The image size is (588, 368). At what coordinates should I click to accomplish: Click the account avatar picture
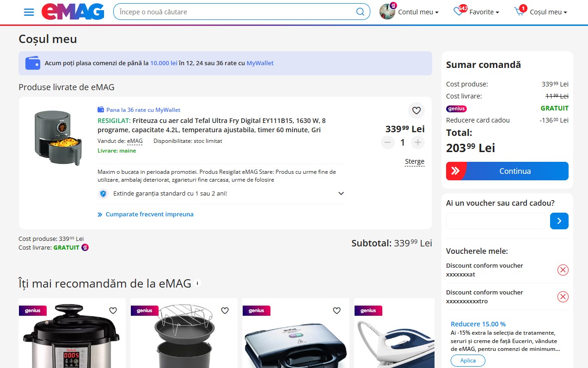point(387,12)
